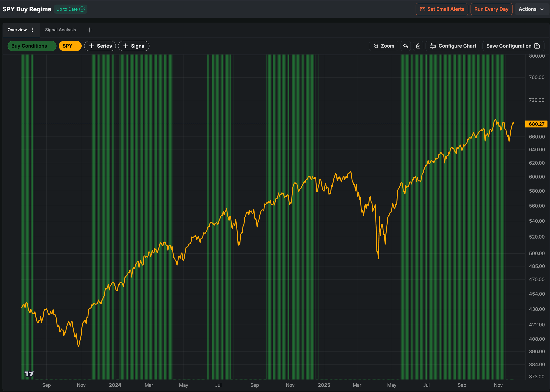
Task: Open the Overview tab three-dot menu
Action: [x=32, y=30]
